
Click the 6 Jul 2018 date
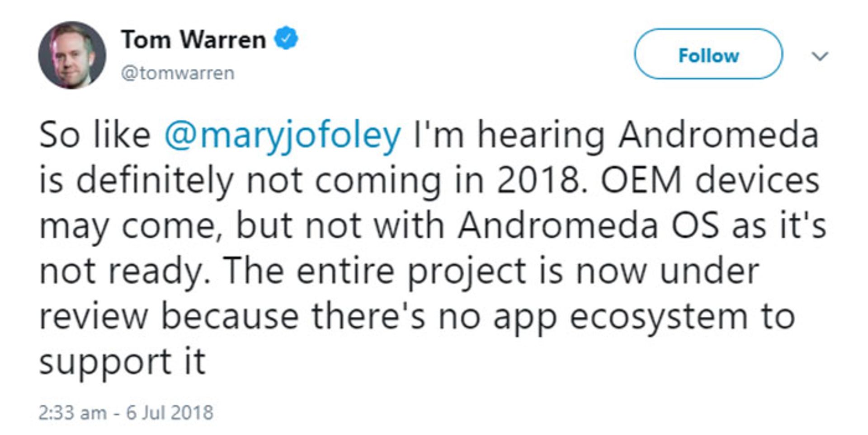point(170,413)
